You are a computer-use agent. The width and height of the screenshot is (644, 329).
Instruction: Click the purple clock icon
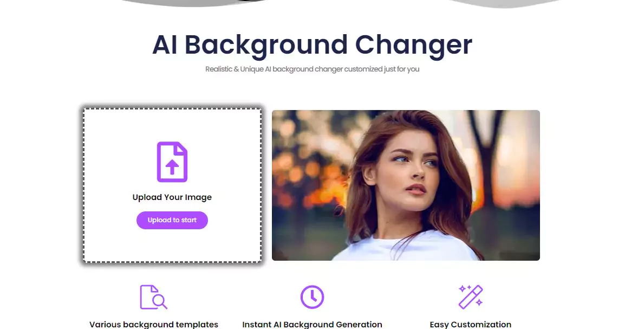(x=312, y=297)
